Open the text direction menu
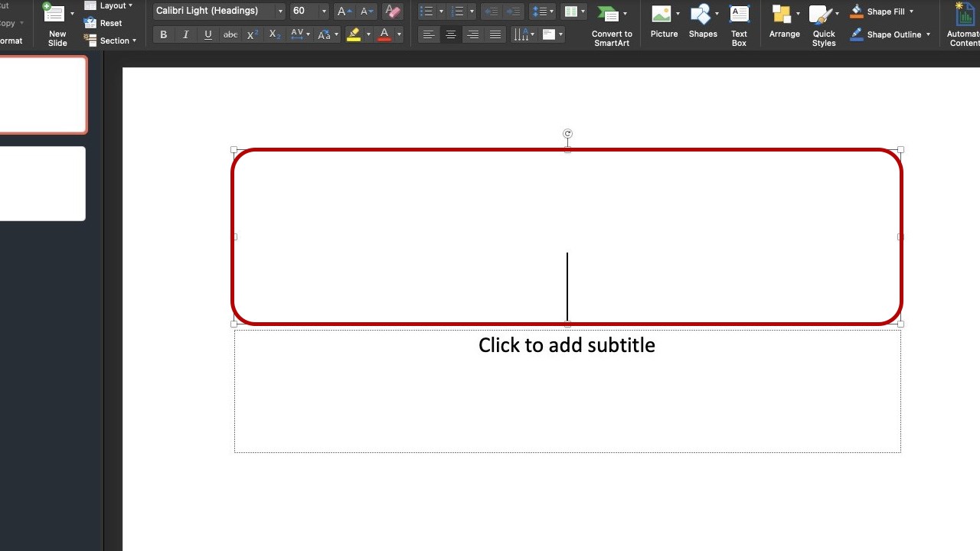Image resolution: width=980 pixels, height=551 pixels. point(523,34)
